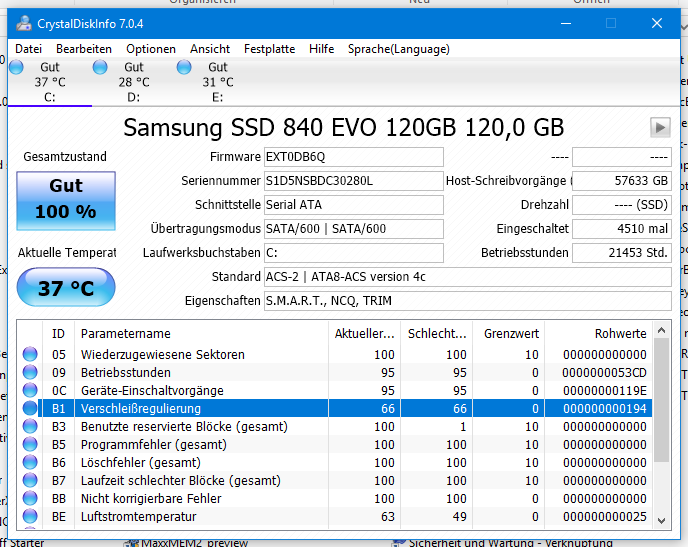
Task: Click the Übertragungsmodus field SATA/600
Action: [x=354, y=229]
